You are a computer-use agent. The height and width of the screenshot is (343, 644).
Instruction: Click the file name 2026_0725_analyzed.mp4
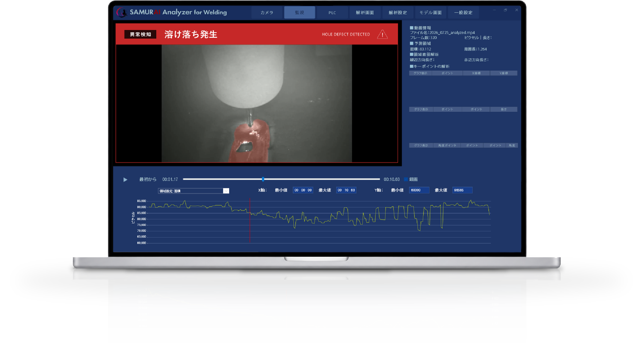[x=452, y=33]
